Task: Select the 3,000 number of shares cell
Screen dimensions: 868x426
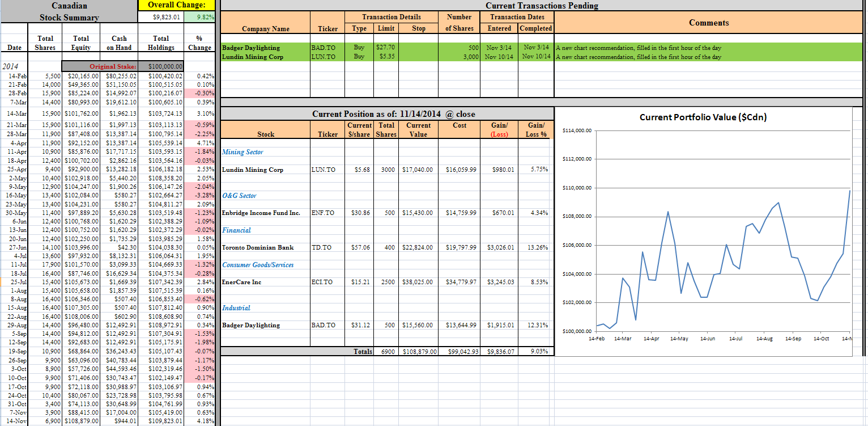Action: (460, 57)
